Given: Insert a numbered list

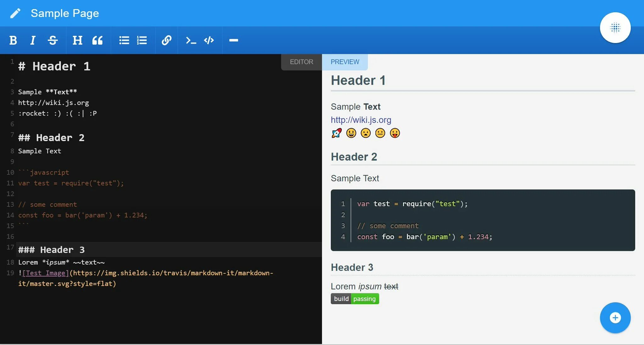Looking at the screenshot, I should tap(142, 40).
